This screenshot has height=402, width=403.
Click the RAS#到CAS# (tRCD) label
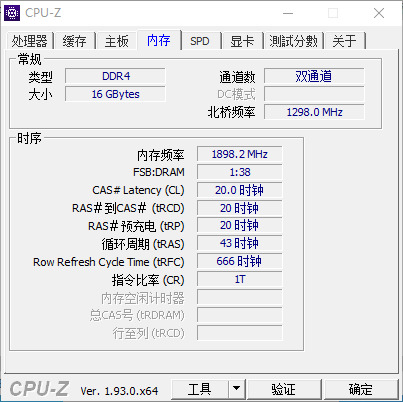pos(128,208)
